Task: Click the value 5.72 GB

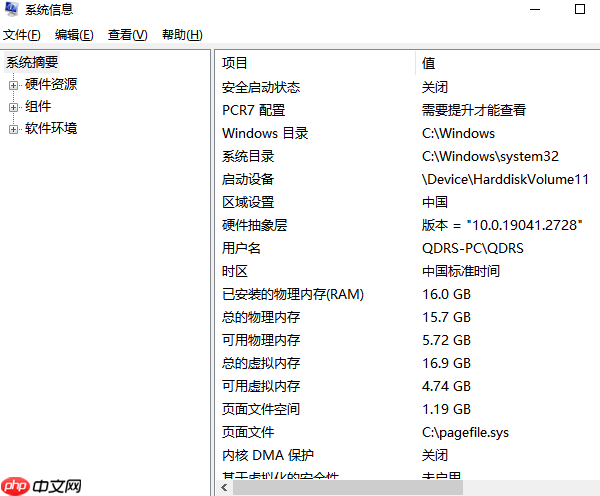Action: coord(446,340)
